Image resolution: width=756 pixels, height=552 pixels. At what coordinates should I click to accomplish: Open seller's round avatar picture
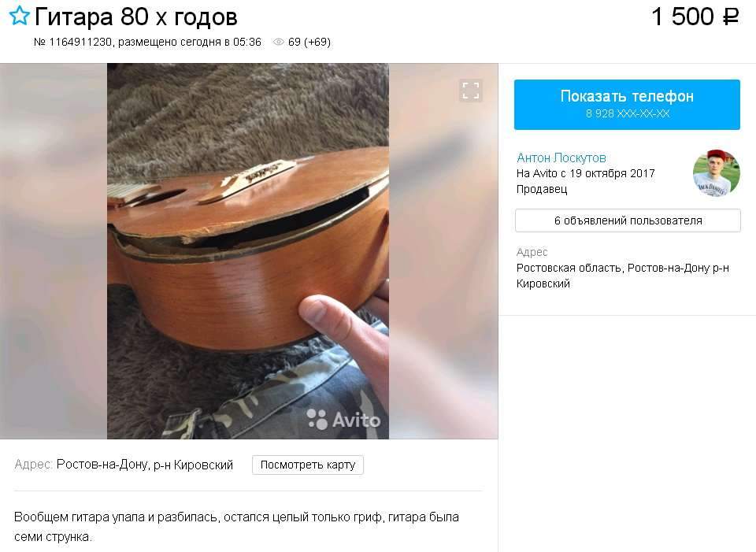[716, 173]
